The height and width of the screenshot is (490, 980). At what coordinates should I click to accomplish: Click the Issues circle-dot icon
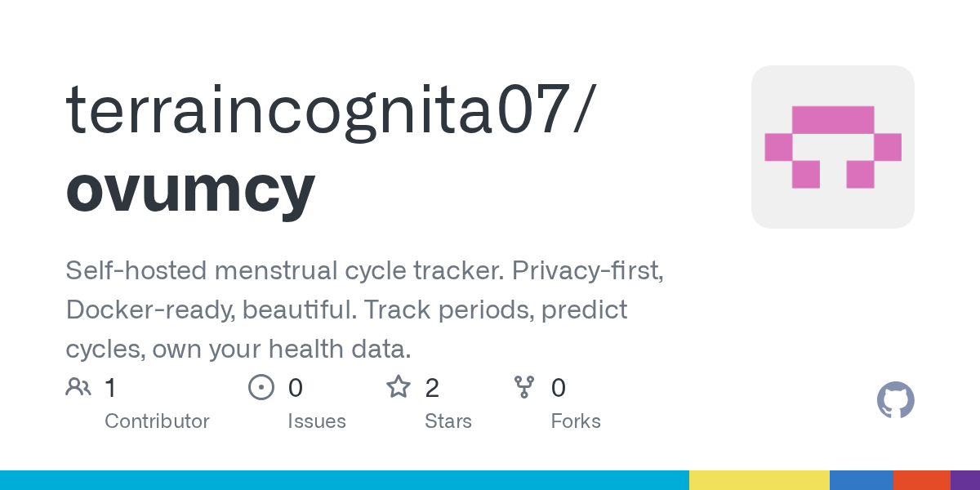click(x=261, y=387)
